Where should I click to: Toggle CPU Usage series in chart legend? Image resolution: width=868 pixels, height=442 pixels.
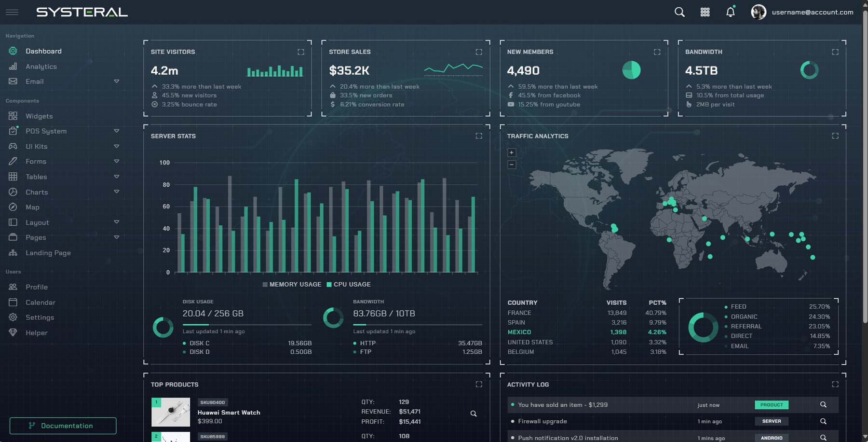click(x=349, y=284)
